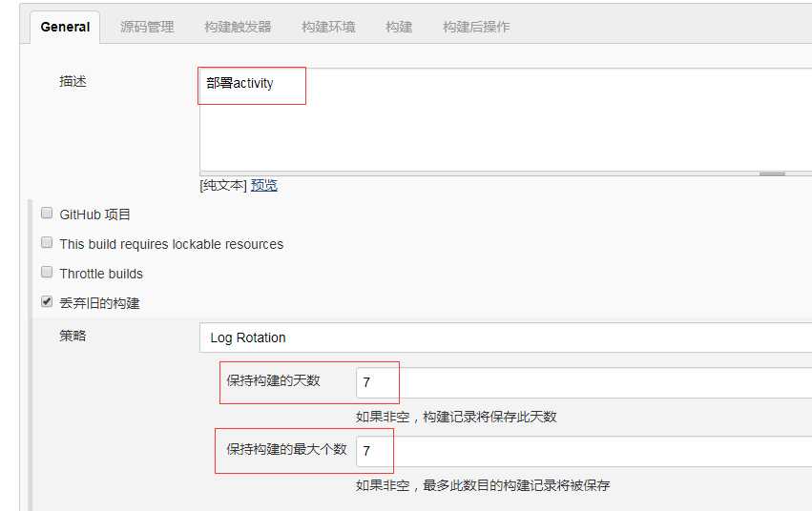The height and width of the screenshot is (511, 812).
Task: Click the 预览 preview link
Action: (x=264, y=185)
